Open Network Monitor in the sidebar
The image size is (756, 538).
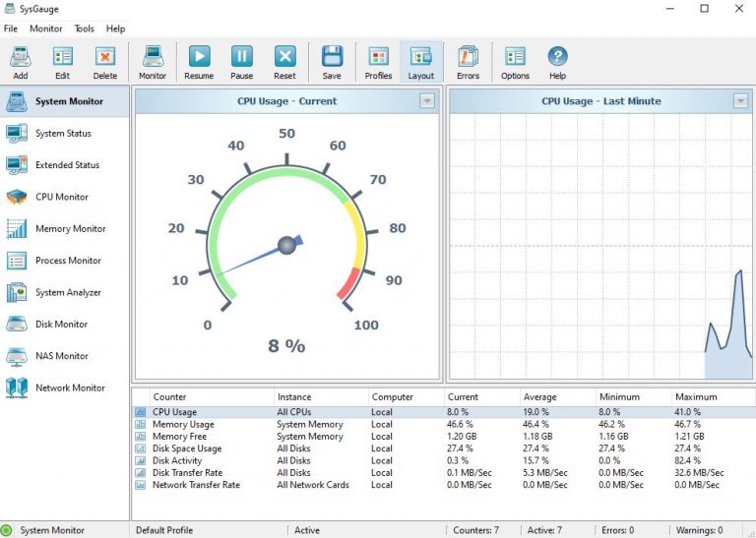coord(65,388)
